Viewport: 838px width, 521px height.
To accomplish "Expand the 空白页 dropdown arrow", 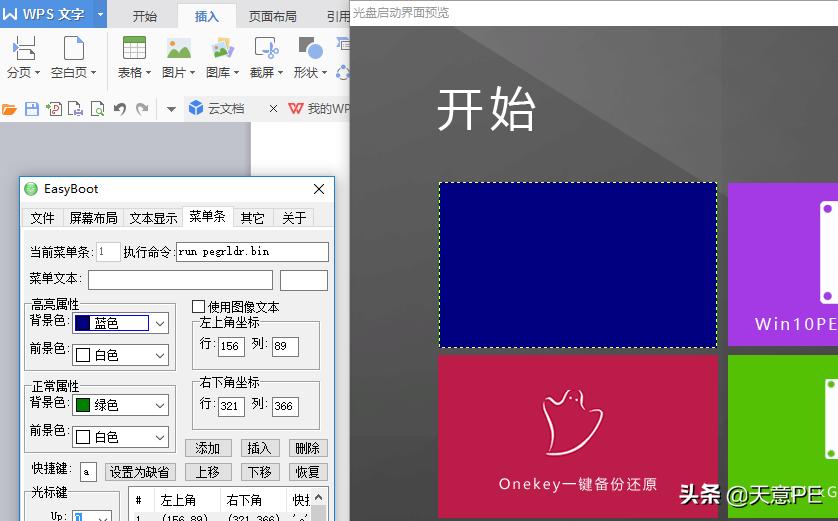I will point(94,72).
